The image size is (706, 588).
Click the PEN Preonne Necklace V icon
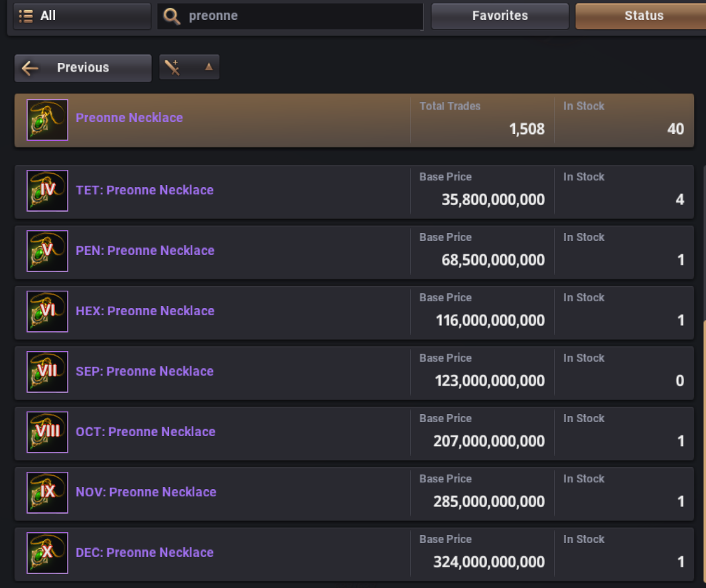point(47,251)
